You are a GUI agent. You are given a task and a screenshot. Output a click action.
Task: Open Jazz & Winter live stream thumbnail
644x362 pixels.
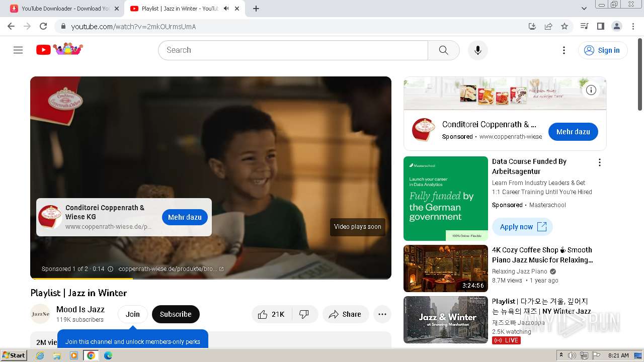click(x=446, y=320)
